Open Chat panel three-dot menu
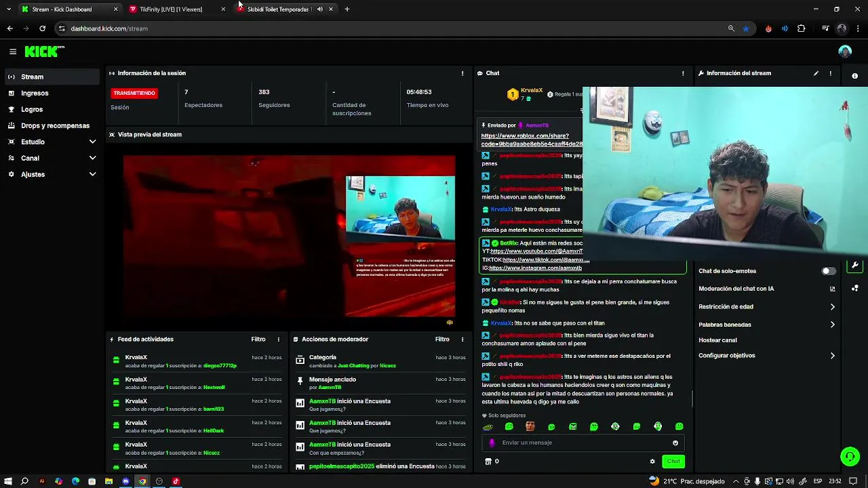The height and width of the screenshot is (488, 868). point(683,73)
